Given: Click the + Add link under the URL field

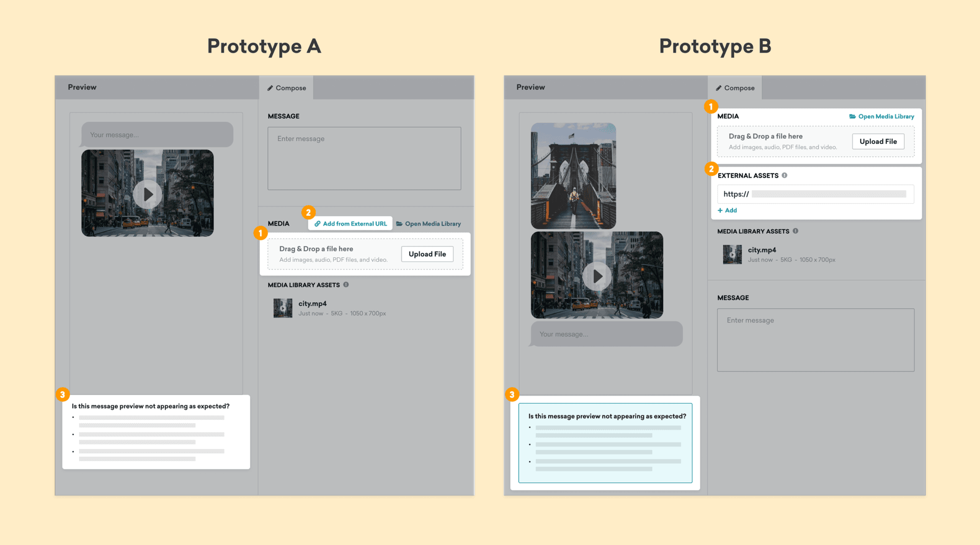Looking at the screenshot, I should [x=727, y=210].
